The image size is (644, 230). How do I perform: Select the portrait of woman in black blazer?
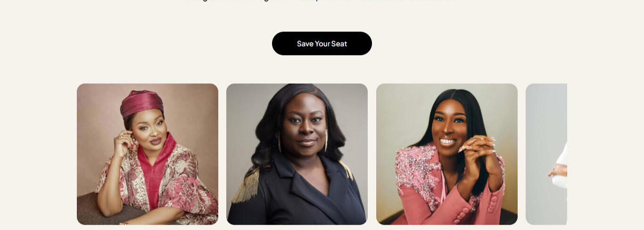tap(297, 154)
